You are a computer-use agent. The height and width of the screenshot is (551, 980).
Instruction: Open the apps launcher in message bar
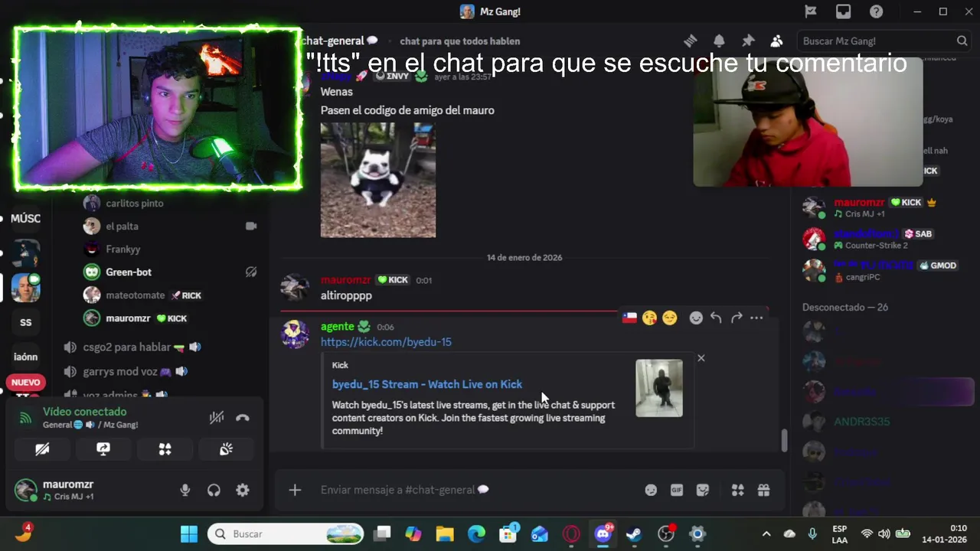pyautogui.click(x=738, y=490)
